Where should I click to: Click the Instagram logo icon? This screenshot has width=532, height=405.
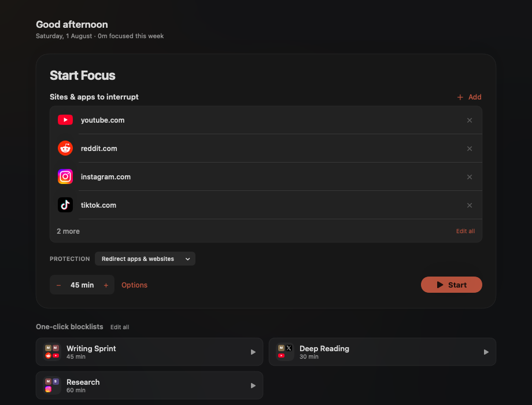point(65,176)
